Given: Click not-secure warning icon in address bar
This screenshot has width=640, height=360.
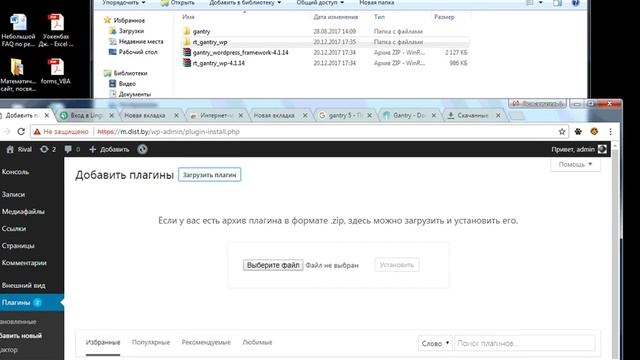Looking at the screenshot, I should point(37,131).
